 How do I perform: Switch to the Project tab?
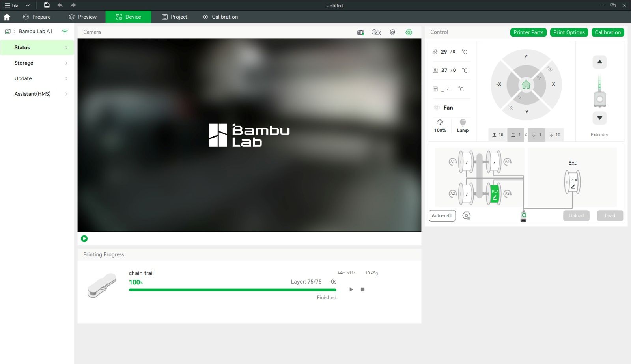coord(174,17)
